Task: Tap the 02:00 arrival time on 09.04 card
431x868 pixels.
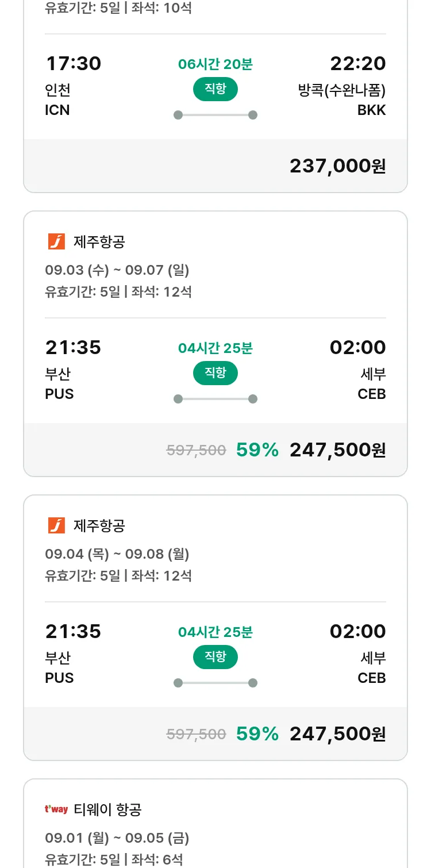Action: [357, 631]
